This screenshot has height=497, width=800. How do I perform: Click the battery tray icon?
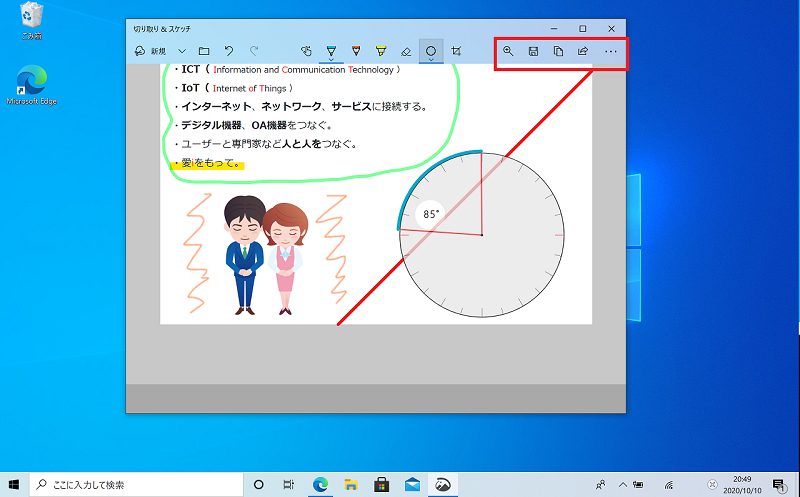click(x=638, y=484)
